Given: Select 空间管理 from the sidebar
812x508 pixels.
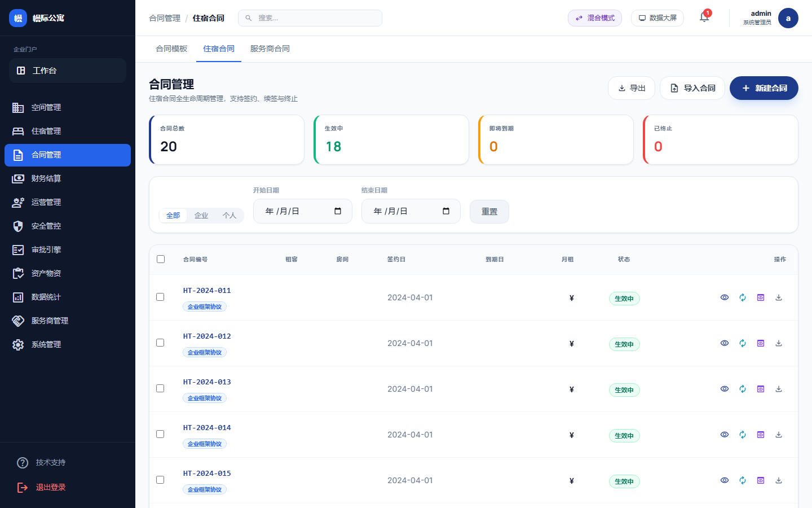Looking at the screenshot, I should pos(47,107).
